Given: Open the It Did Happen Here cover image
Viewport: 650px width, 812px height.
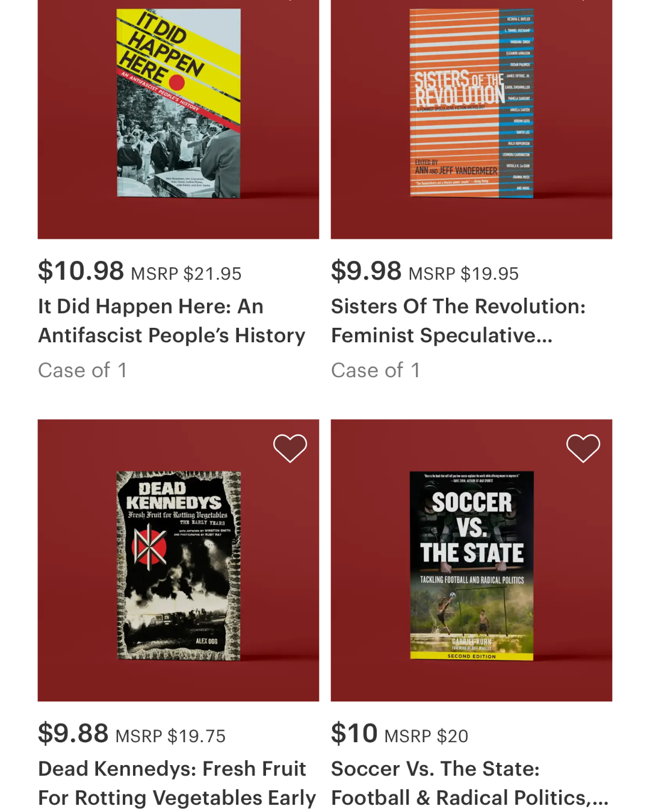Looking at the screenshot, I should [178, 103].
